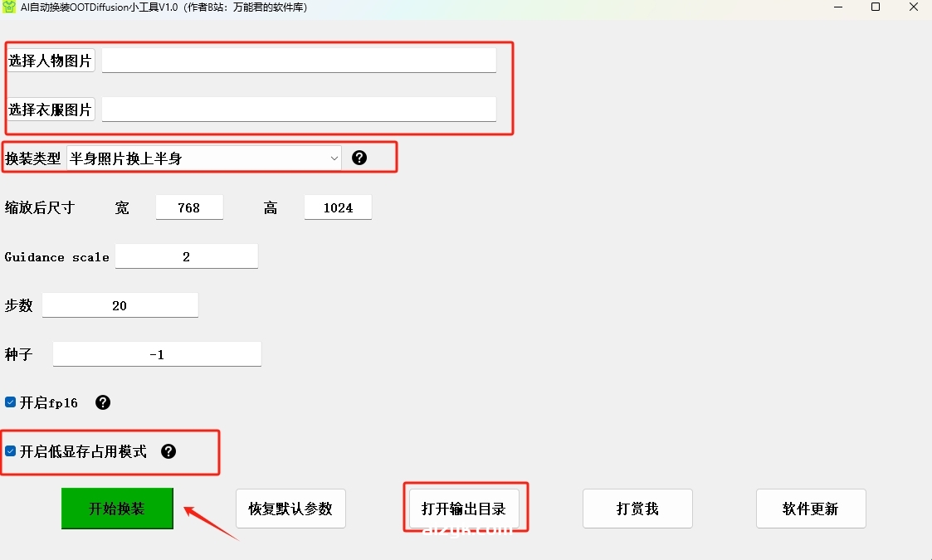Open the help tooltip next to 开启fp16
This screenshot has height=560, width=932.
point(102,402)
